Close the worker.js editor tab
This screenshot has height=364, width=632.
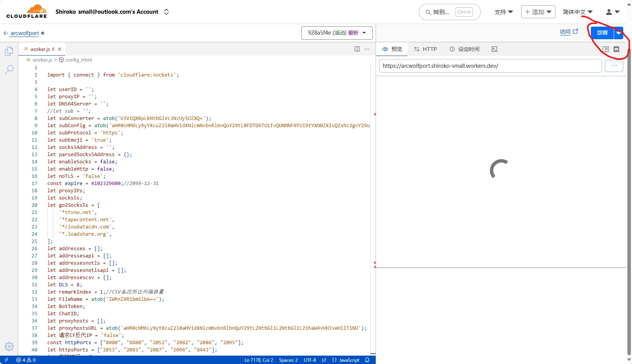click(x=60, y=49)
